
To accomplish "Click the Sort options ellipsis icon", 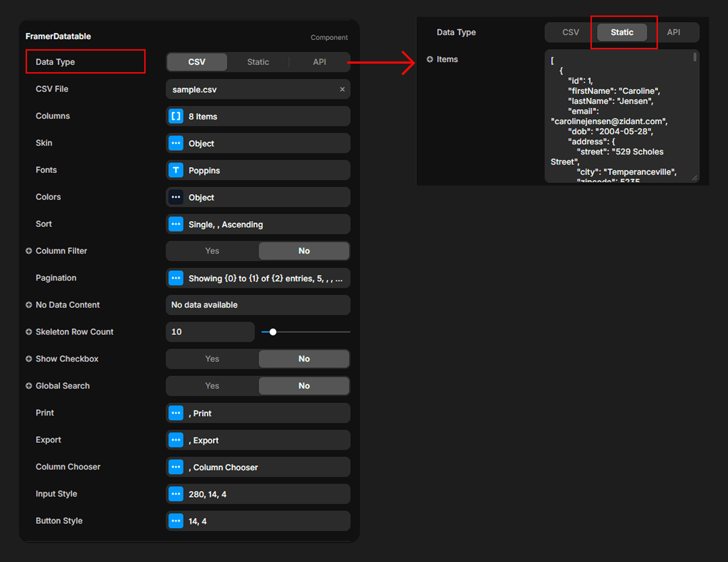I will click(176, 224).
